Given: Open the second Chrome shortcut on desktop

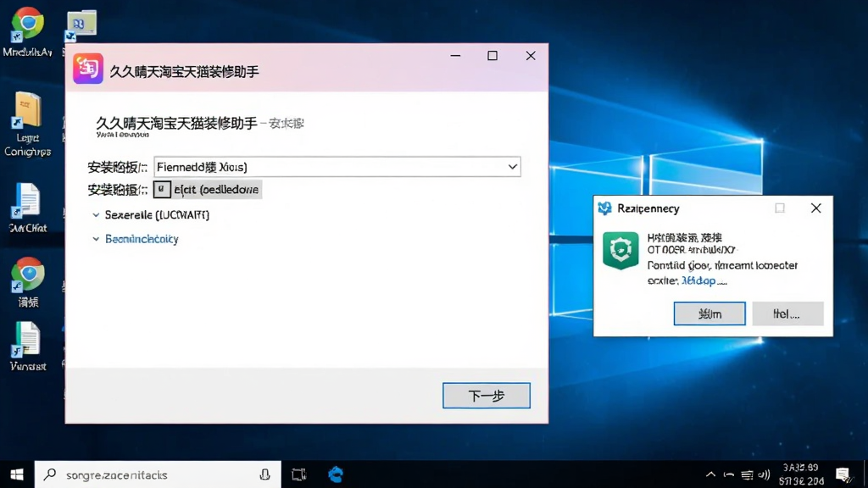Looking at the screenshot, I should pyautogui.click(x=27, y=282).
